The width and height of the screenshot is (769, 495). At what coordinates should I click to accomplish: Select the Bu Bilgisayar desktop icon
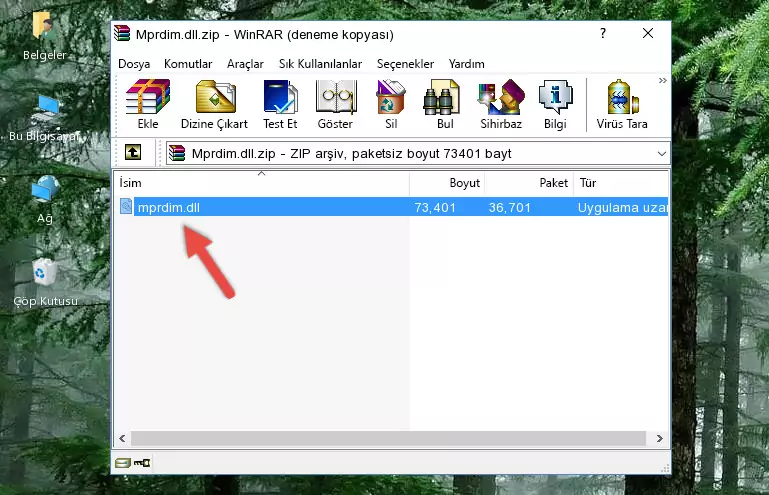coord(44,118)
